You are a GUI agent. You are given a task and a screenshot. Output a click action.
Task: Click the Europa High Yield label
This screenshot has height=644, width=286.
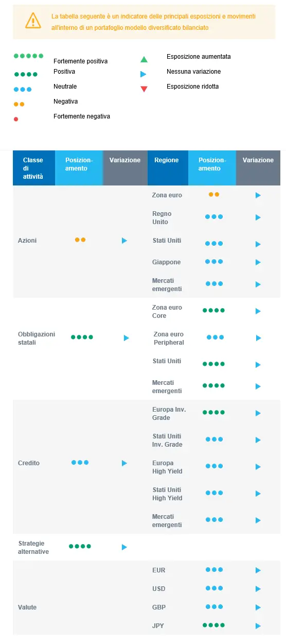pyautogui.click(x=167, y=467)
